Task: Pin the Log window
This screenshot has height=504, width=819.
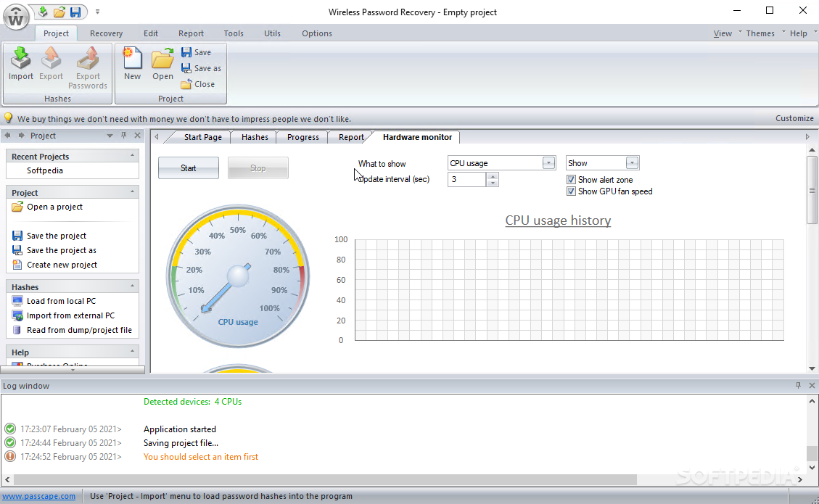Action: click(x=798, y=386)
